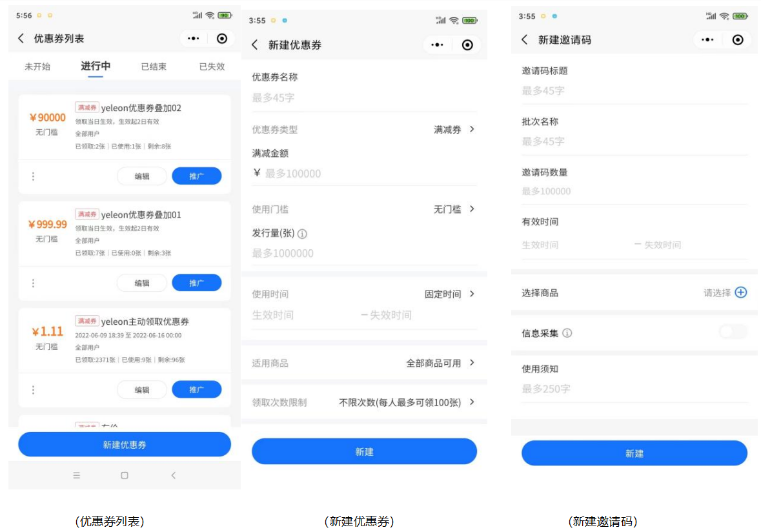Image resolution: width=761 pixels, height=532 pixels.
Task: Toggle the 信息采集 switch
Action: point(733,332)
